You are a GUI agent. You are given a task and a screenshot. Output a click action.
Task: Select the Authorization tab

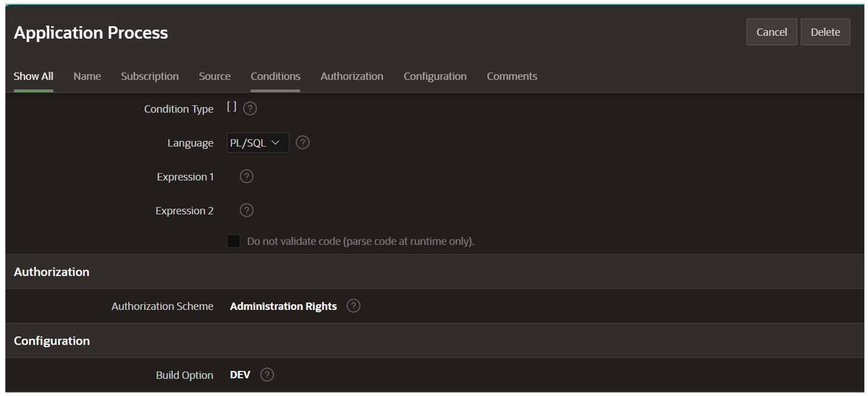click(351, 76)
